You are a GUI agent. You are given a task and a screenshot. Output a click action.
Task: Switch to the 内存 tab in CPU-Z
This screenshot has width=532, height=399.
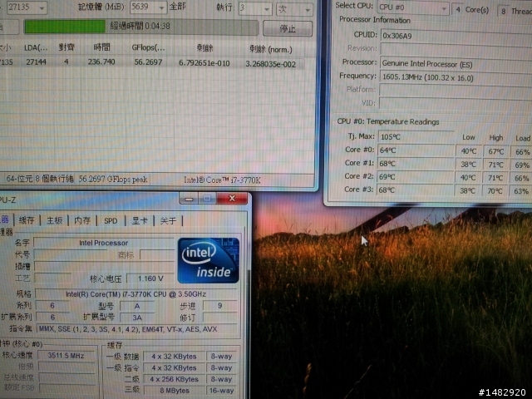point(82,220)
